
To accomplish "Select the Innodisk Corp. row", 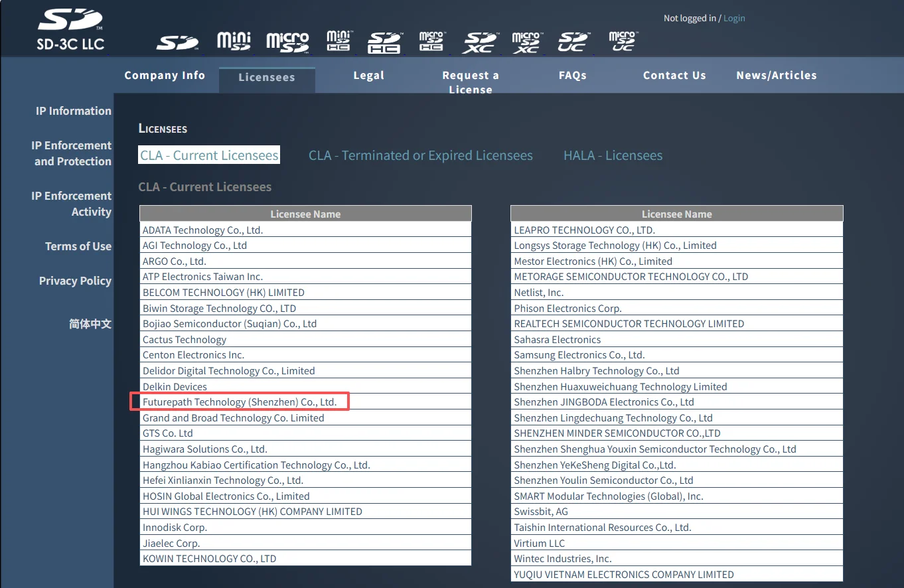I will click(305, 528).
